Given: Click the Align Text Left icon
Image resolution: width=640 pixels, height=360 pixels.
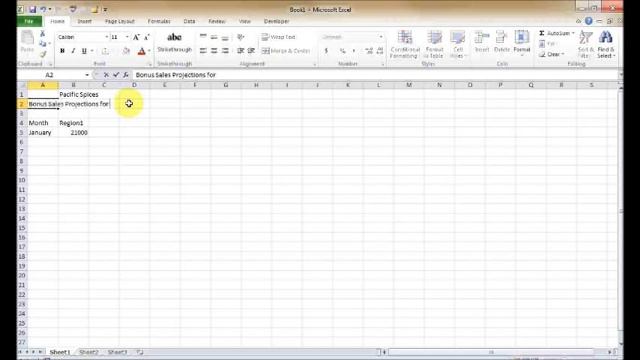Looking at the screenshot, I should pyautogui.click(x=203, y=51).
